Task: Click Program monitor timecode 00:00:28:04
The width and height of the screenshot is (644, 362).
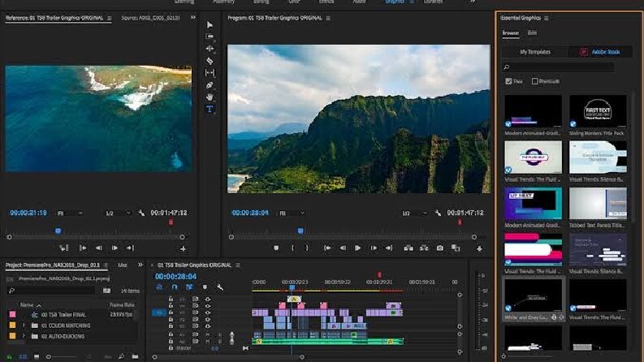Action: (249, 213)
